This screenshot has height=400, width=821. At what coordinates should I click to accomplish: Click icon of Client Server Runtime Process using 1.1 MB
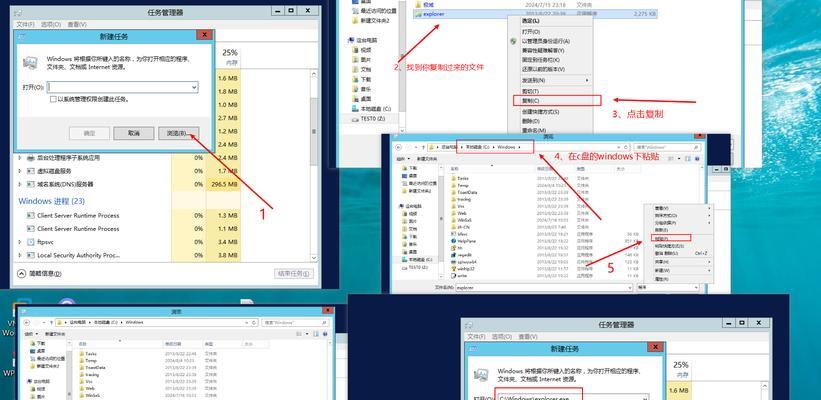31,229
